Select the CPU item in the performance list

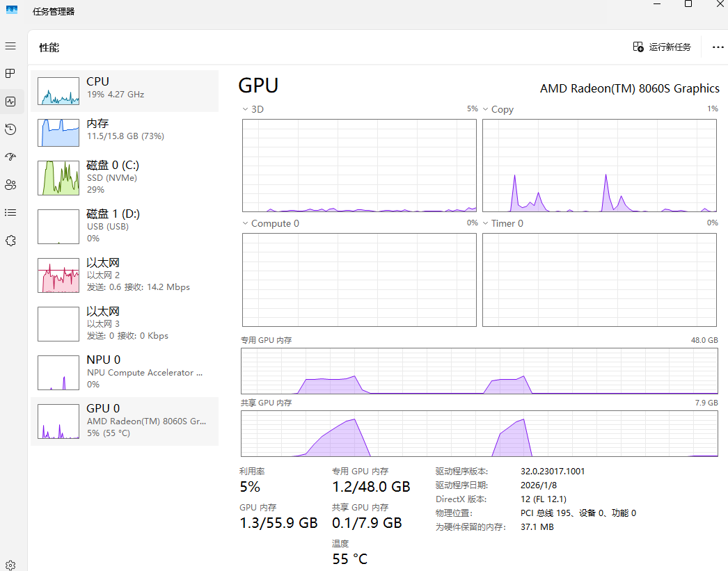tap(124, 90)
